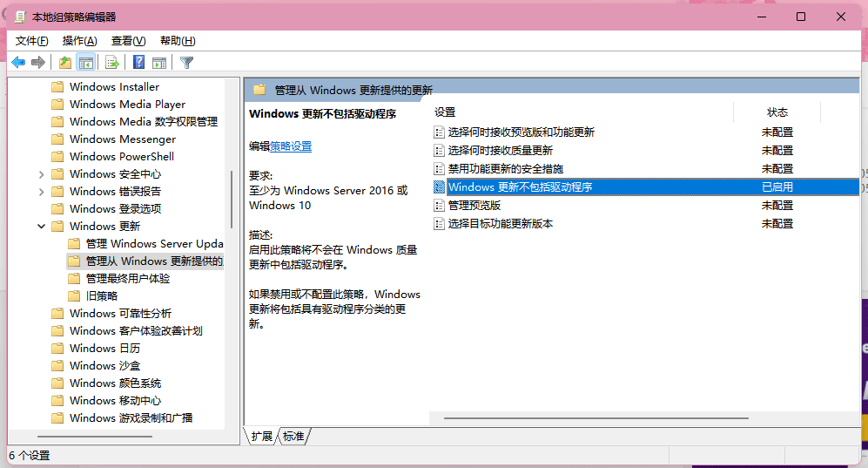Open the 操作(A) menu
The image size is (868, 468).
click(80, 40)
